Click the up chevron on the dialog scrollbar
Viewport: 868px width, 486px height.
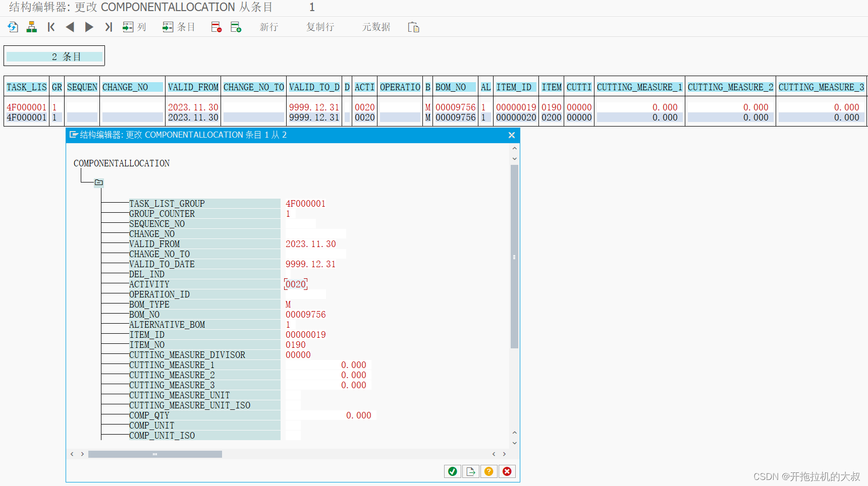(514, 148)
